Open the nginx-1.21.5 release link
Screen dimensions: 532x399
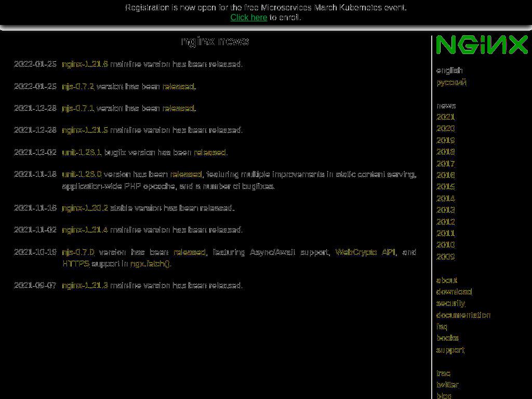point(85,130)
